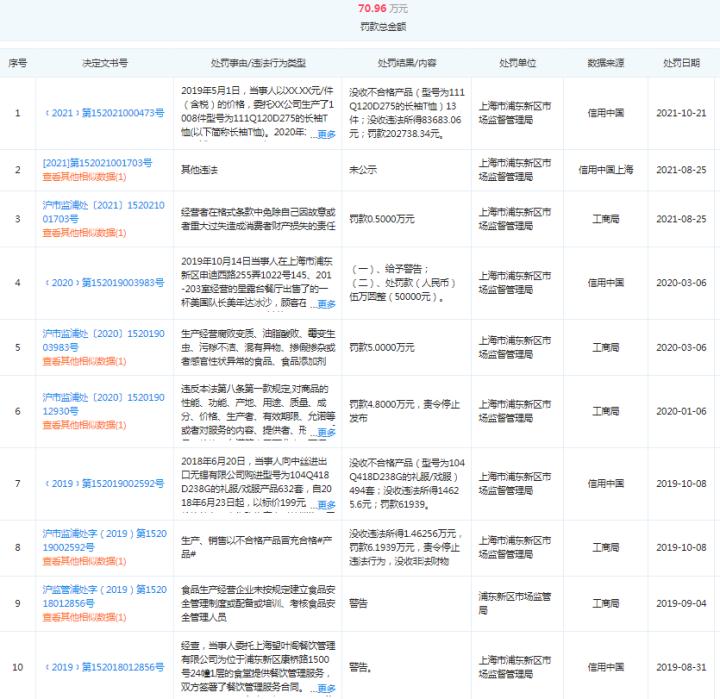Select date 2020-01-06
The image size is (720, 699).
[x=681, y=411]
